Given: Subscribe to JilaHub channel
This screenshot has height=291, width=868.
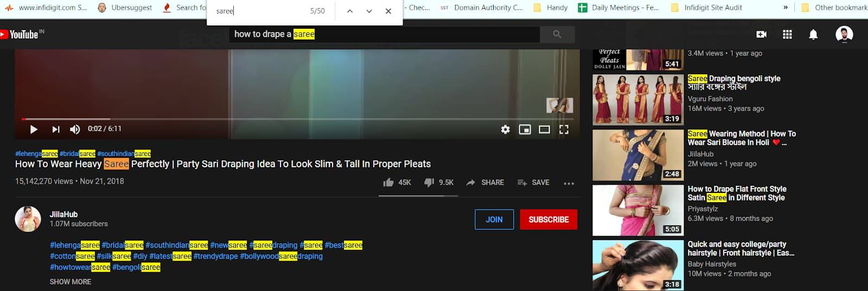Looking at the screenshot, I should click(548, 219).
